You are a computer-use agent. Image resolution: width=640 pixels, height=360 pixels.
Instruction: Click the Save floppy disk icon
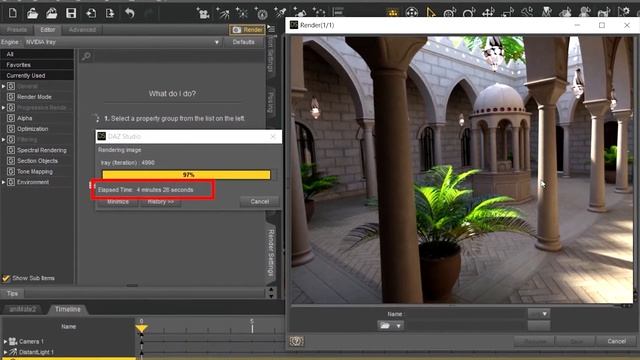coord(71,13)
